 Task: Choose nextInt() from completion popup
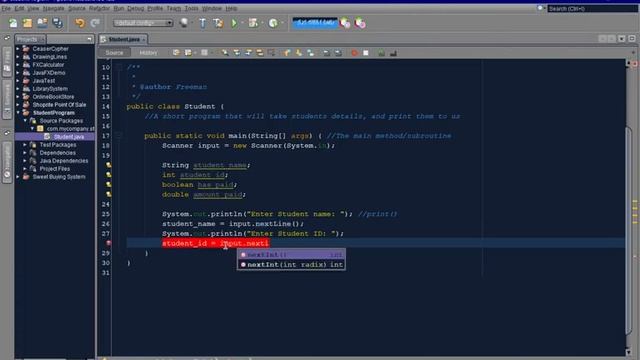click(x=291, y=255)
